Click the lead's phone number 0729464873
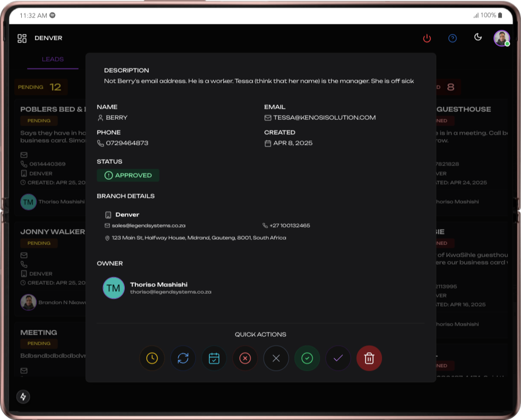Viewport: 521px width, 420px height. (127, 143)
